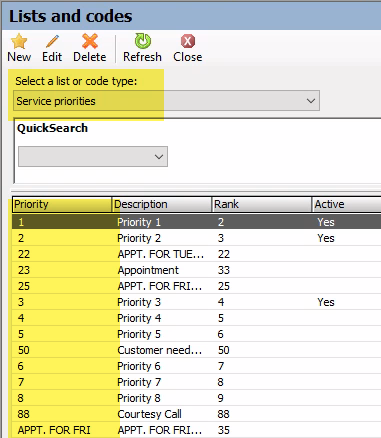Click rank value 35 cell
Image resolution: width=381 pixels, height=438 pixels.
click(x=224, y=430)
